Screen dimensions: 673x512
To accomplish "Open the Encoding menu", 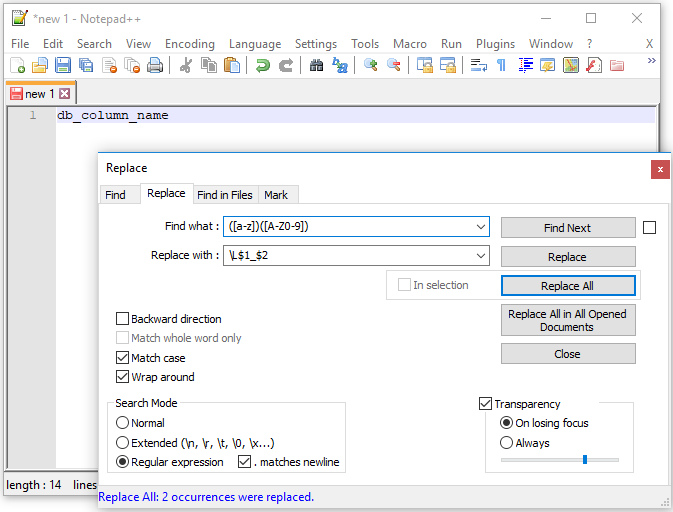I will [190, 44].
